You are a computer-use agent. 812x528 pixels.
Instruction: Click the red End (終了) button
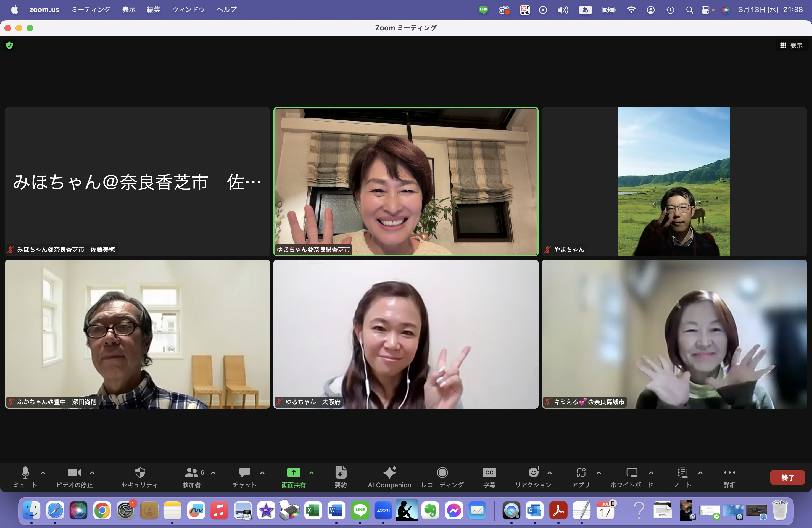click(x=787, y=477)
